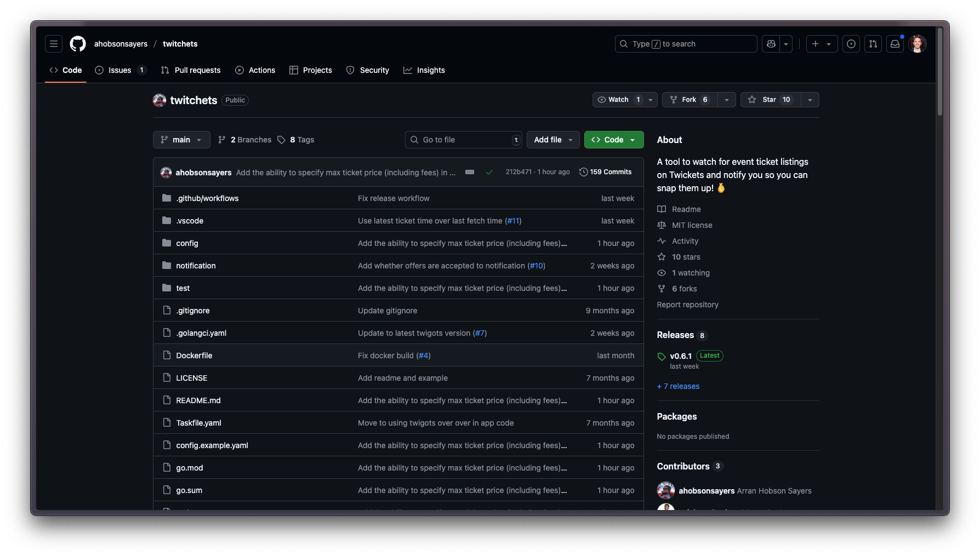
Task: Switch to the Pull requests tab
Action: pos(191,70)
